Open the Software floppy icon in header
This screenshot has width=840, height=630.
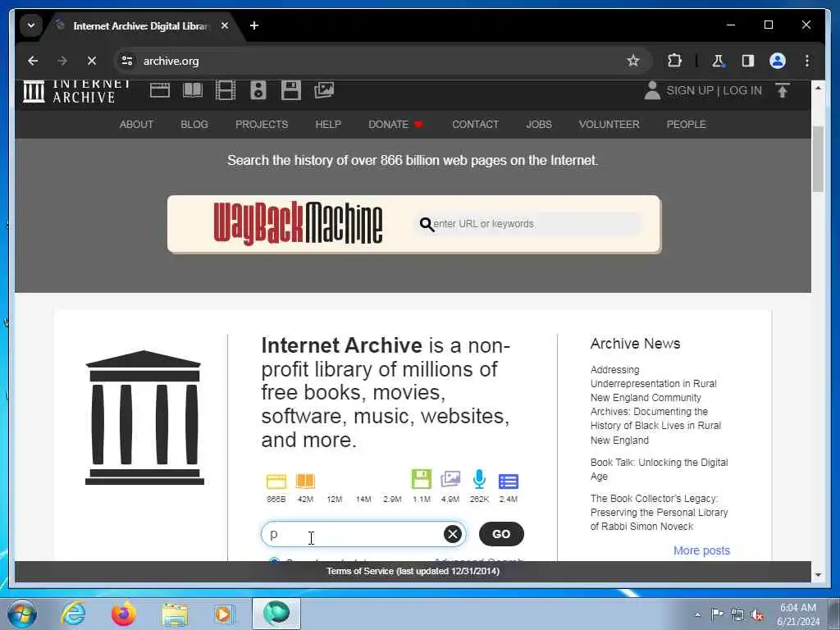click(x=291, y=90)
